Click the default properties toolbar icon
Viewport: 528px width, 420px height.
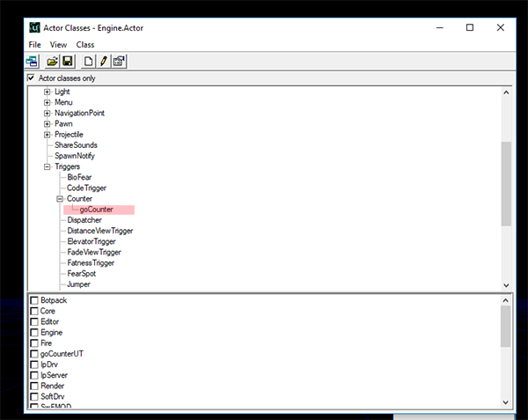[119, 62]
